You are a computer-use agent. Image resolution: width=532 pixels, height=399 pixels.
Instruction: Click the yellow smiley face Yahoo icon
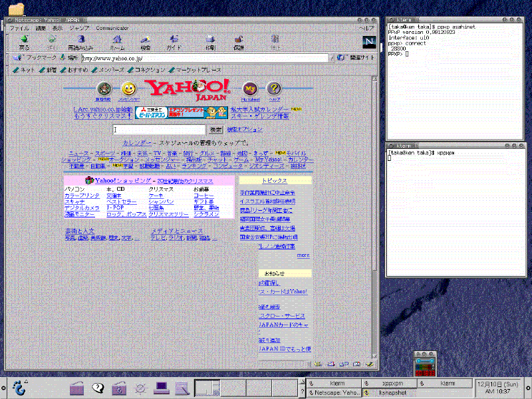point(129,89)
